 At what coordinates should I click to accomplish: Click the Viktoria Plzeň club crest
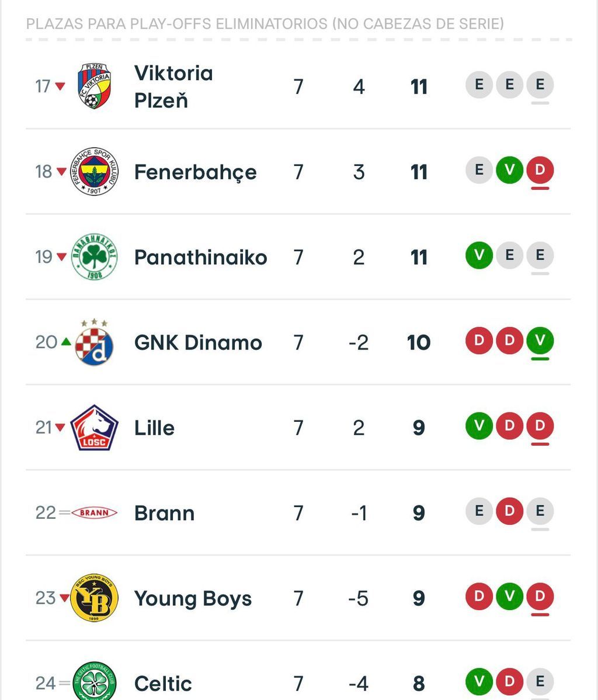[94, 86]
